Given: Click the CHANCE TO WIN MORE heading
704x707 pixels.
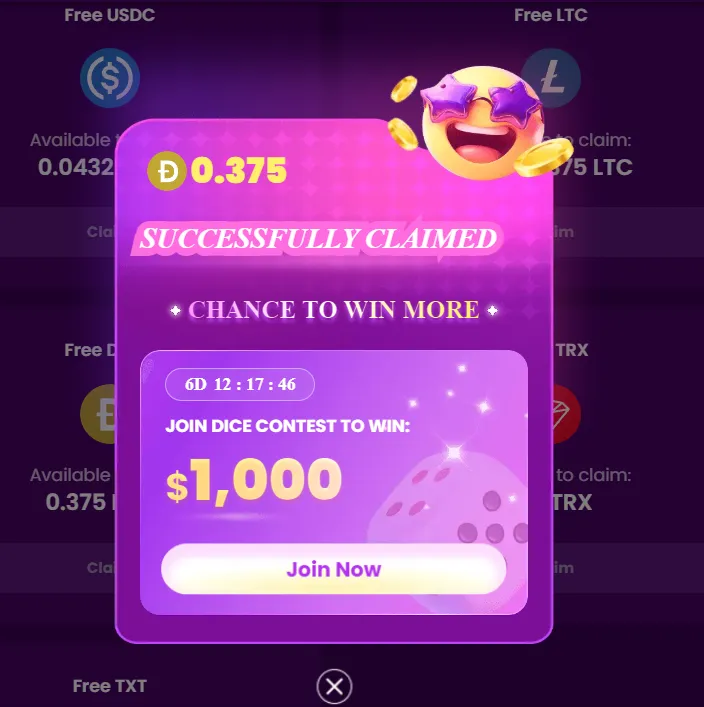Looking at the screenshot, I should (334, 310).
